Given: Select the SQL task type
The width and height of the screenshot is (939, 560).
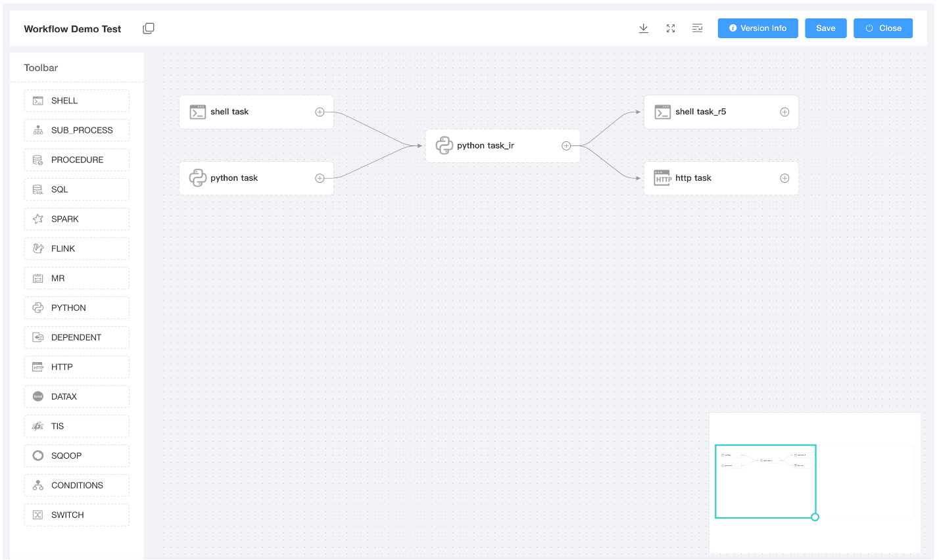Looking at the screenshot, I should (x=76, y=189).
